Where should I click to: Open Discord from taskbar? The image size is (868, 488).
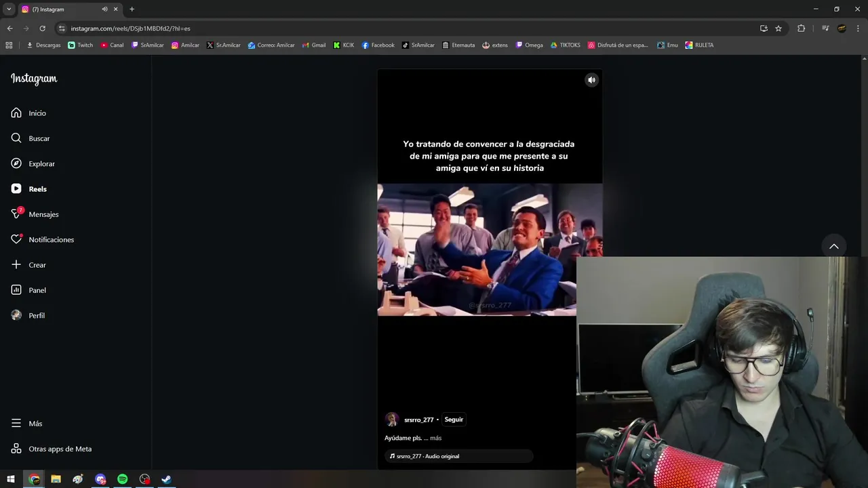100,479
